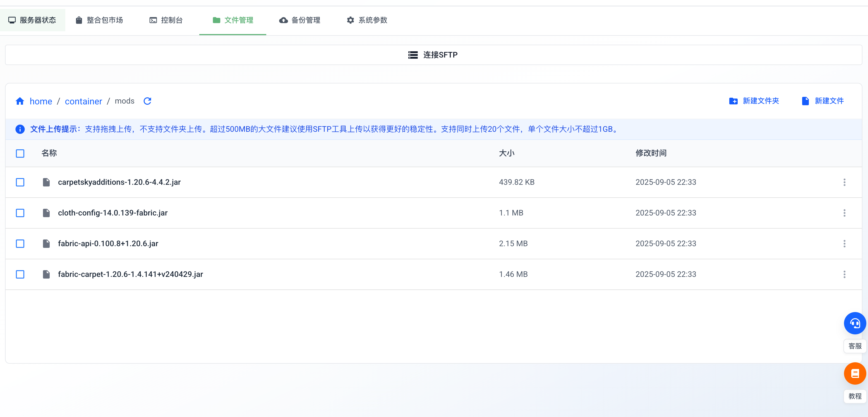Open the 备份管理 tab
The width and height of the screenshot is (868, 417).
coord(300,20)
